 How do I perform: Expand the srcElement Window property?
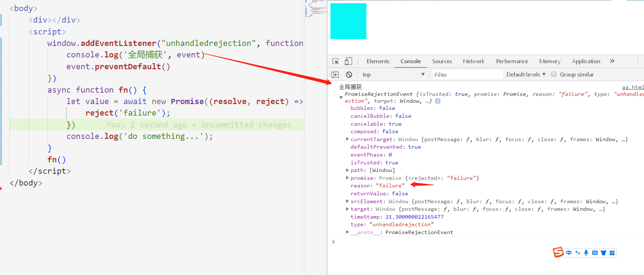tap(347, 201)
